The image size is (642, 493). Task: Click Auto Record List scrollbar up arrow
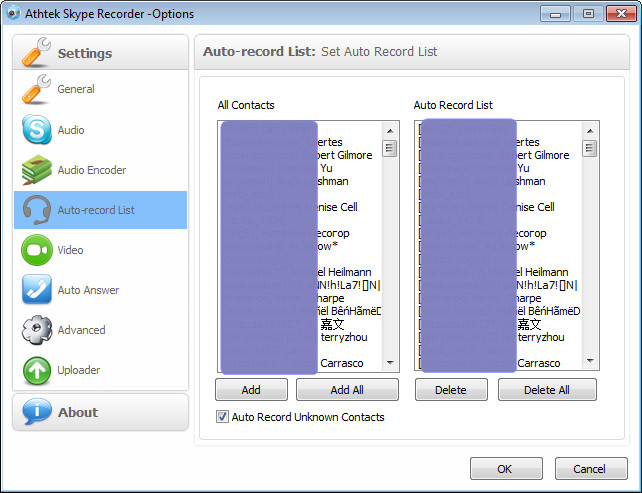tap(590, 131)
